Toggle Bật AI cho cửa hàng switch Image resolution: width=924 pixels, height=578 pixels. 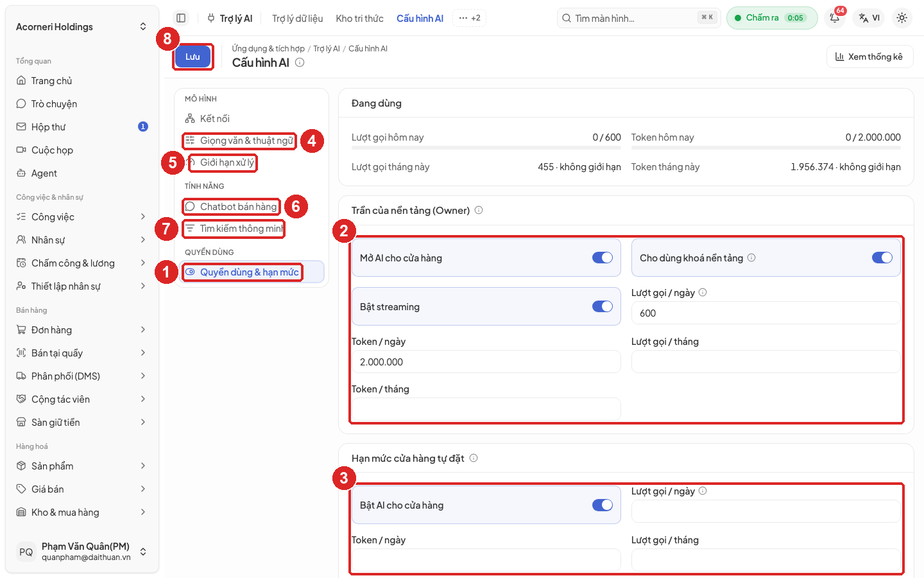coord(603,505)
